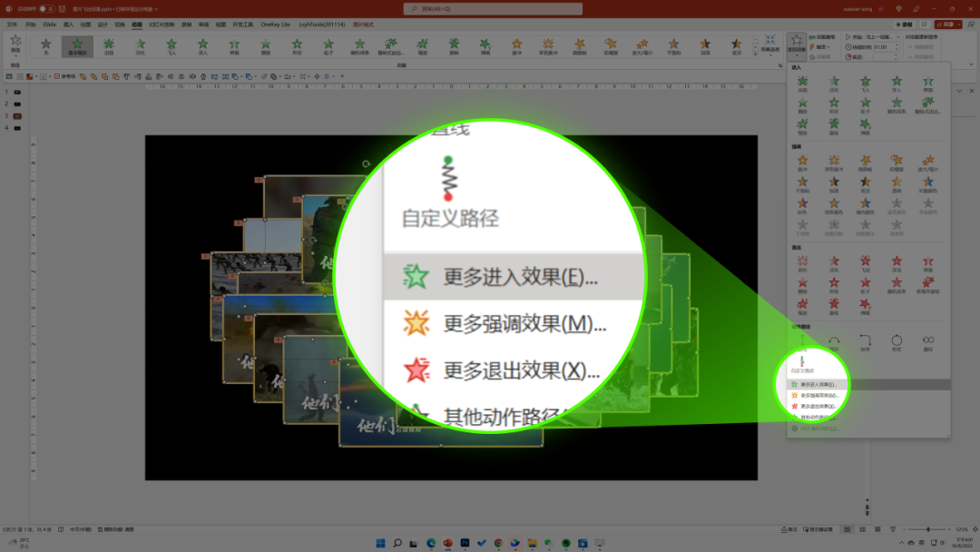Apply 不饱和 emphasis from the ribbon gallery

coord(673,46)
